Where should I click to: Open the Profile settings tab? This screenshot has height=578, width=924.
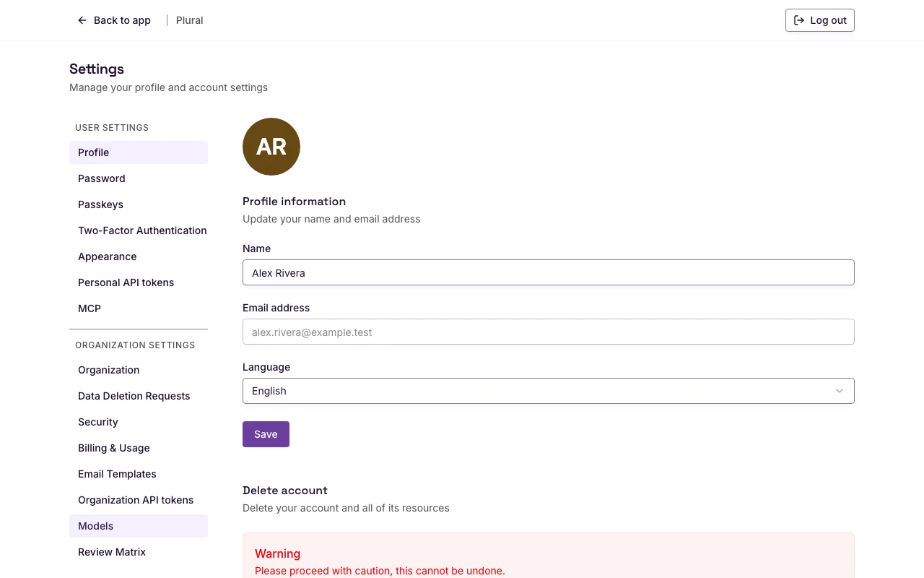tap(139, 152)
